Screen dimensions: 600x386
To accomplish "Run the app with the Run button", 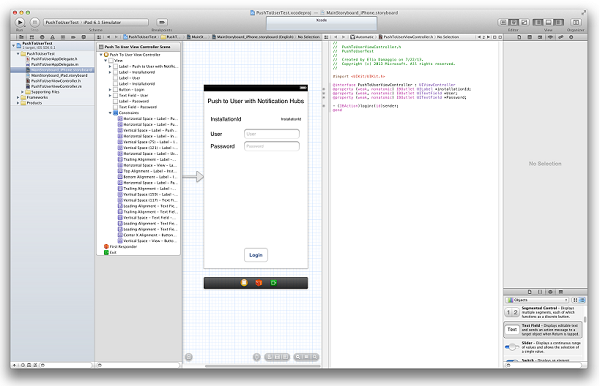I will click(20, 22).
